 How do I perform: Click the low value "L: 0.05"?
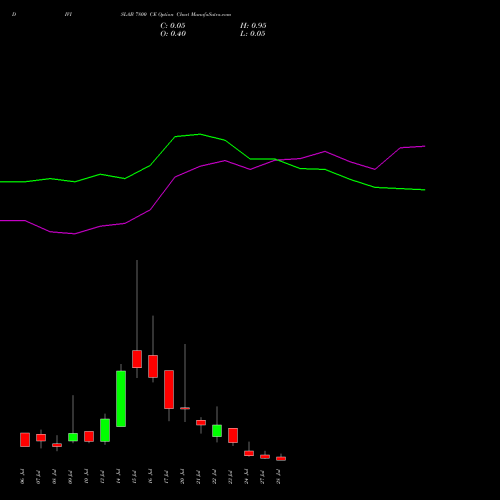coord(253,34)
